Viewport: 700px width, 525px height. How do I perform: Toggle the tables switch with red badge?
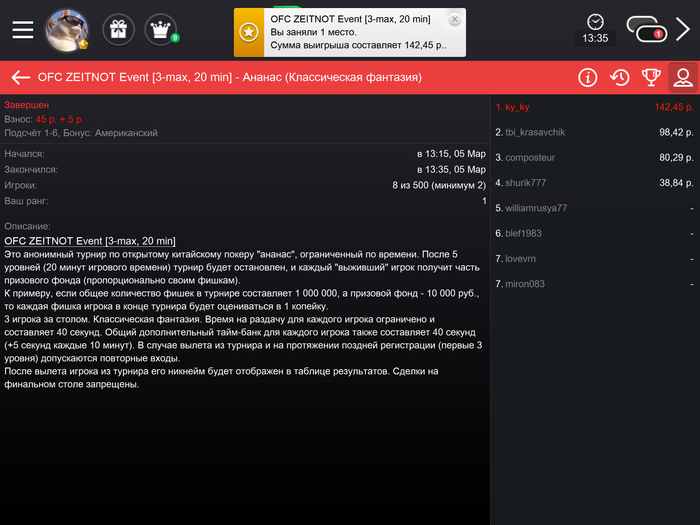click(647, 29)
